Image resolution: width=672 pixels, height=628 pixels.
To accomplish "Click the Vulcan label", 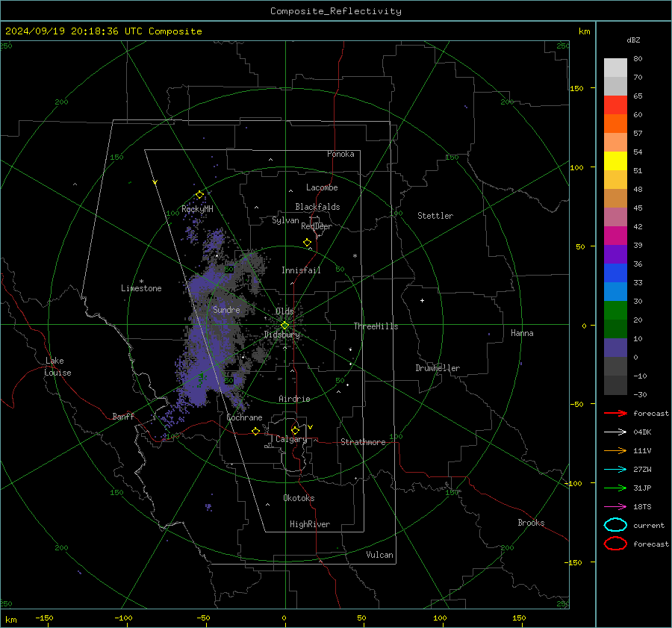I will click(x=379, y=555).
